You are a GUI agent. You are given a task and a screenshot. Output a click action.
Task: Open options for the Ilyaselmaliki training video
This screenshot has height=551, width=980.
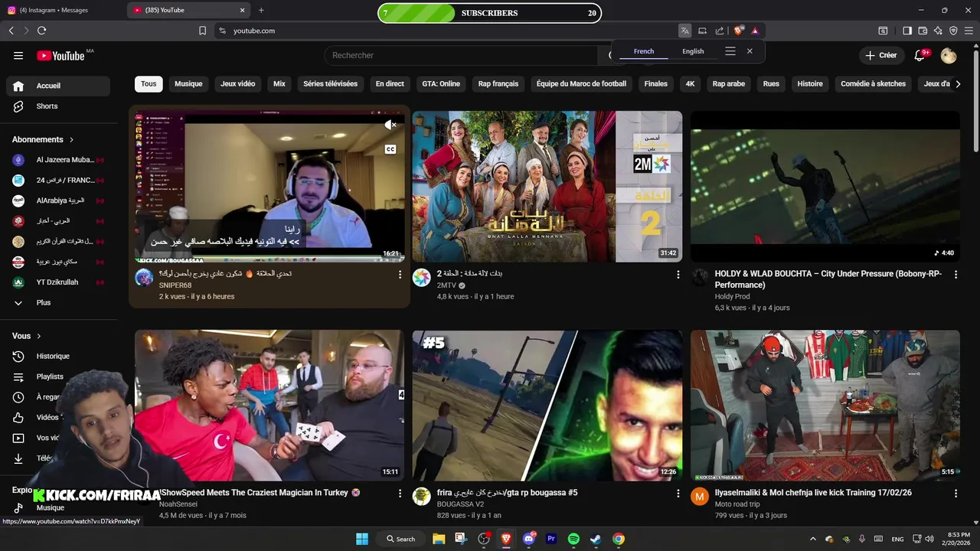[x=955, y=494]
